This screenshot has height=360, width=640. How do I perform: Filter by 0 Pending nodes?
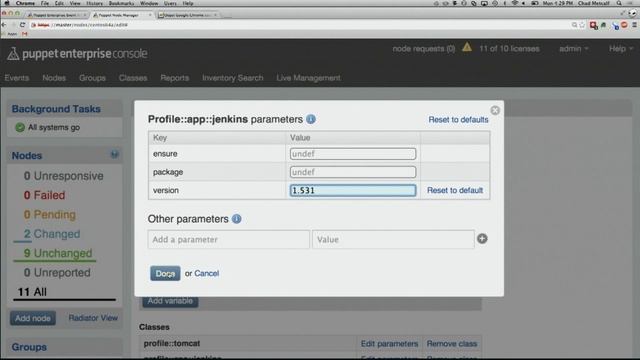[x=49, y=215]
